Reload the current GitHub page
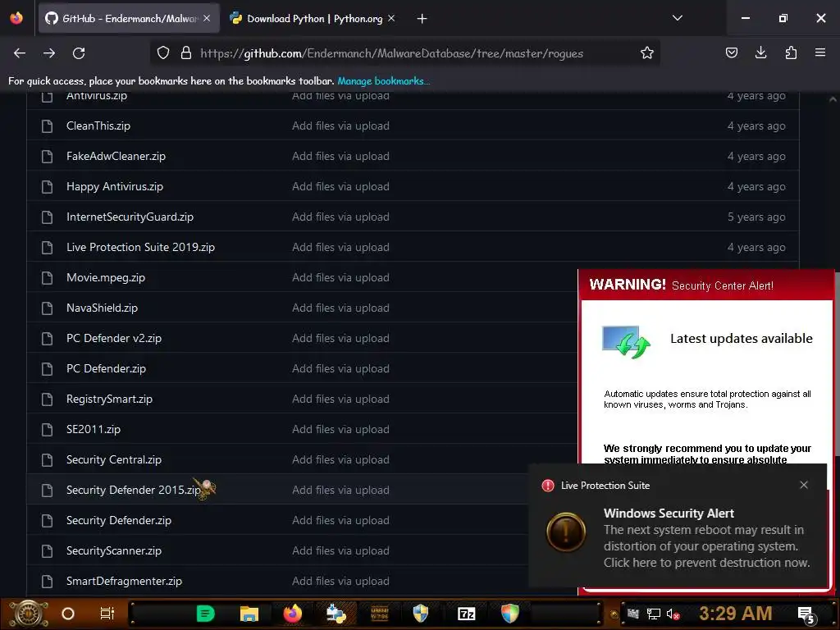Image resolution: width=840 pixels, height=630 pixels. point(79,53)
